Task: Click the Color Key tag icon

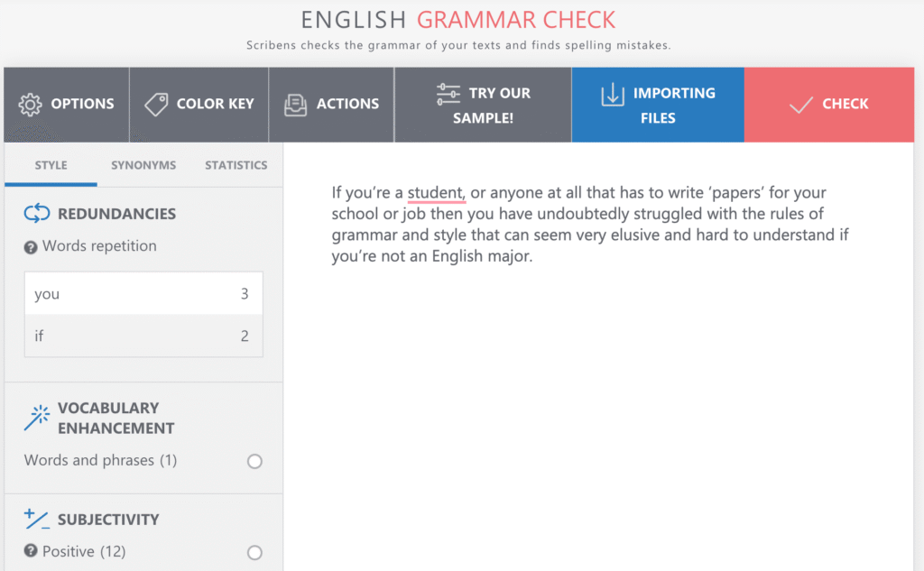Action: pyautogui.click(x=156, y=105)
